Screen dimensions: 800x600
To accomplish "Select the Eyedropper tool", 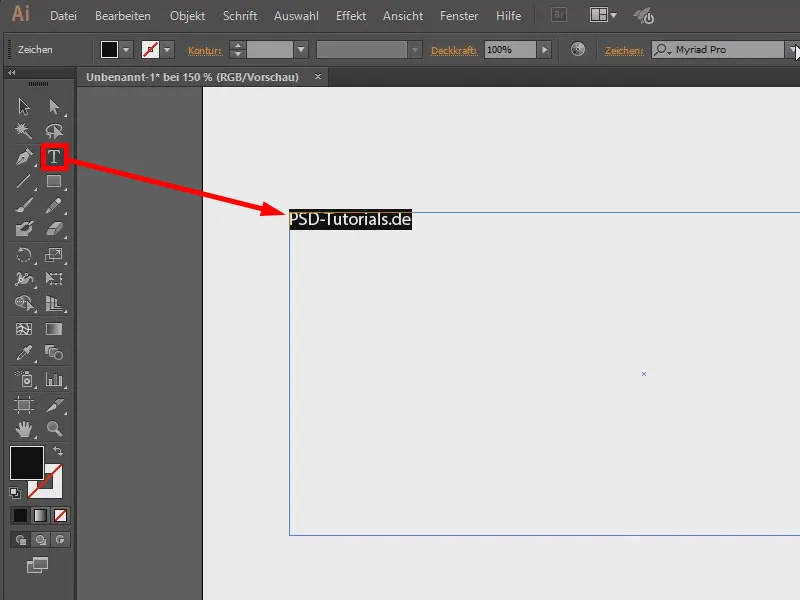I will pyautogui.click(x=23, y=353).
